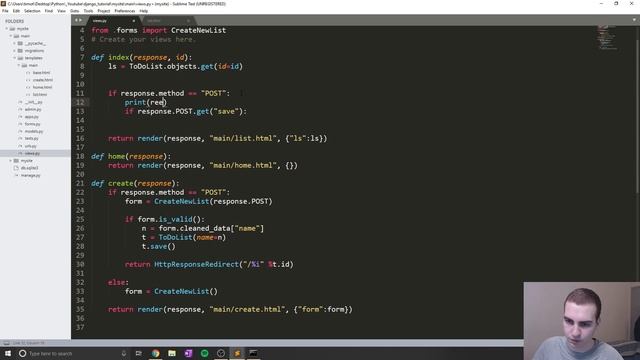
Task: Open the tab list dropdown arrow
Action: click(x=634, y=20)
